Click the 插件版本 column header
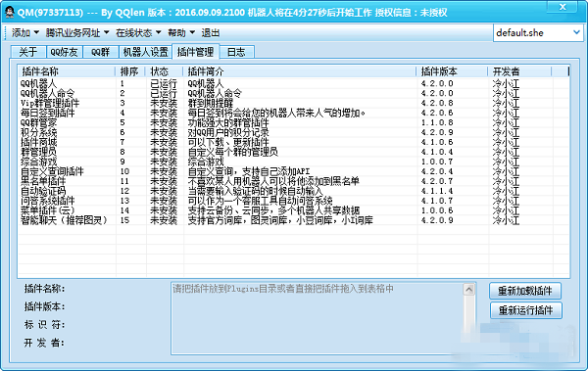Screen dimensions: 588x371 [x=452, y=71]
